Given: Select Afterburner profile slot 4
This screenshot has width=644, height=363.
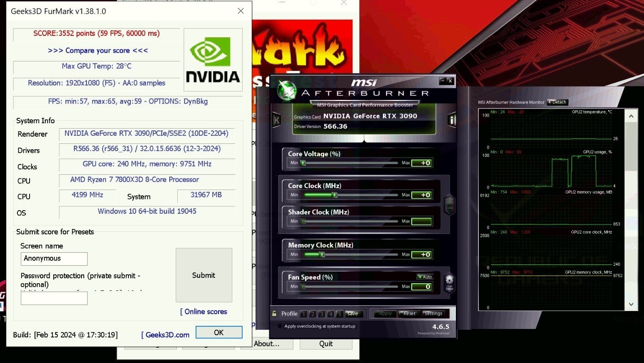Looking at the screenshot, I should (331, 314).
